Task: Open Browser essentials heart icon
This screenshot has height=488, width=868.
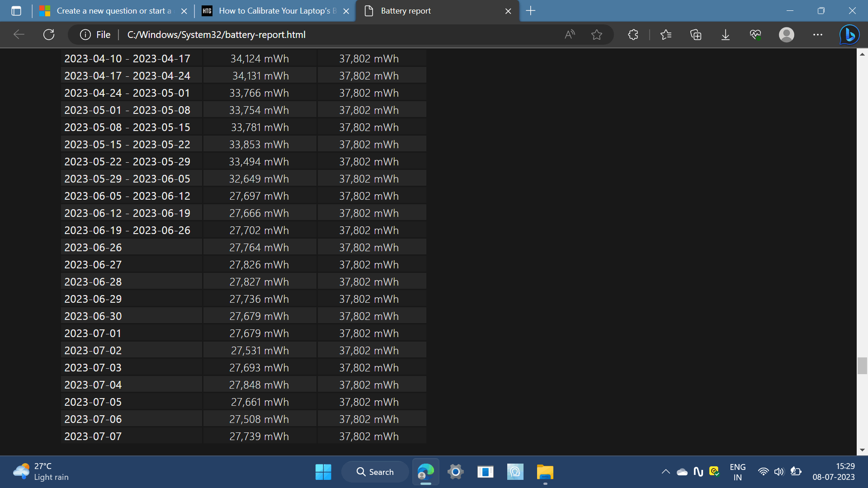Action: click(755, 35)
